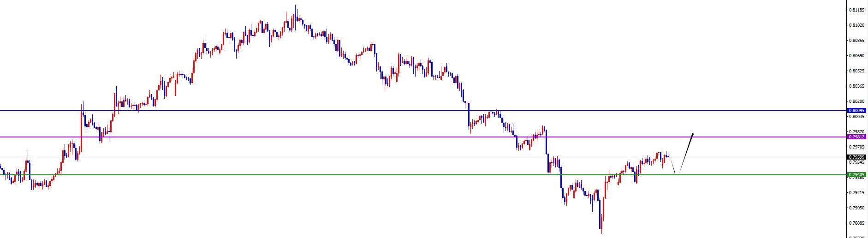The height and width of the screenshot is (238, 868).
Task: Select the small downward arrow near green line
Action: click(673, 166)
